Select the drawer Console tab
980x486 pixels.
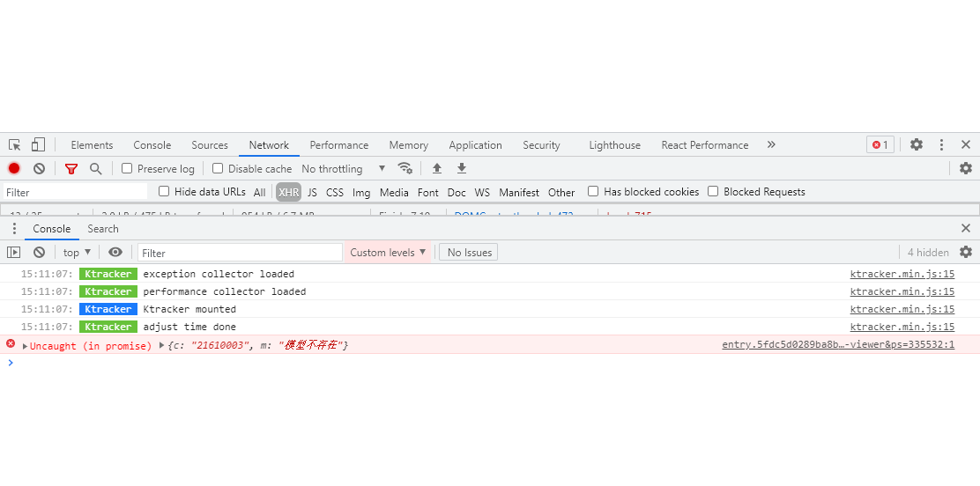pyautogui.click(x=52, y=229)
